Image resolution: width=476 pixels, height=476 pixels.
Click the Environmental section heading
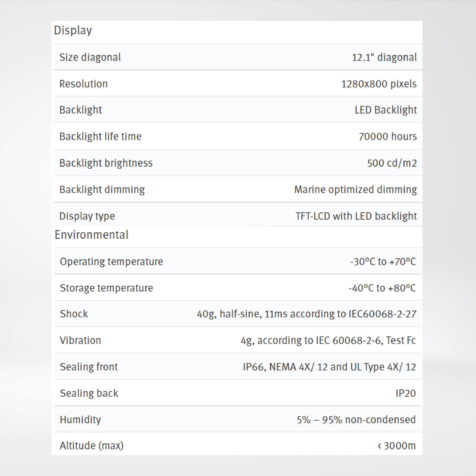click(x=91, y=235)
